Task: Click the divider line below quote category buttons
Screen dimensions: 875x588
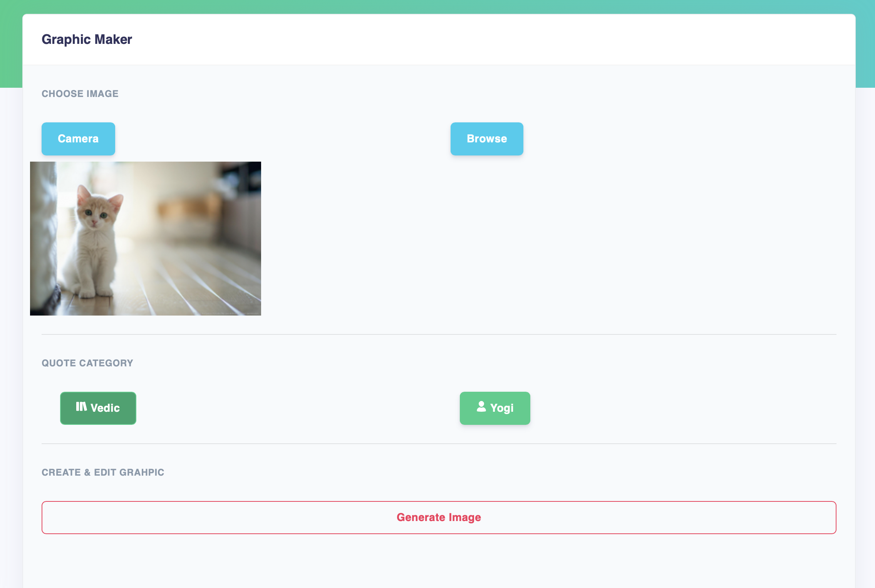Action: point(439,444)
